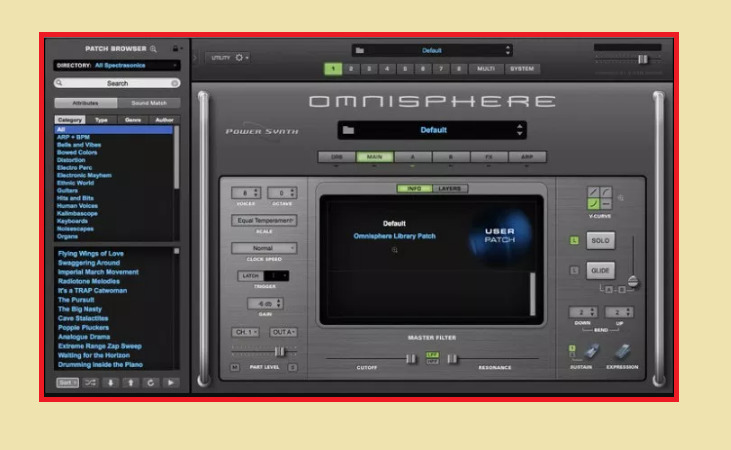
Task: Click the Octave stepper
Action: (282, 193)
